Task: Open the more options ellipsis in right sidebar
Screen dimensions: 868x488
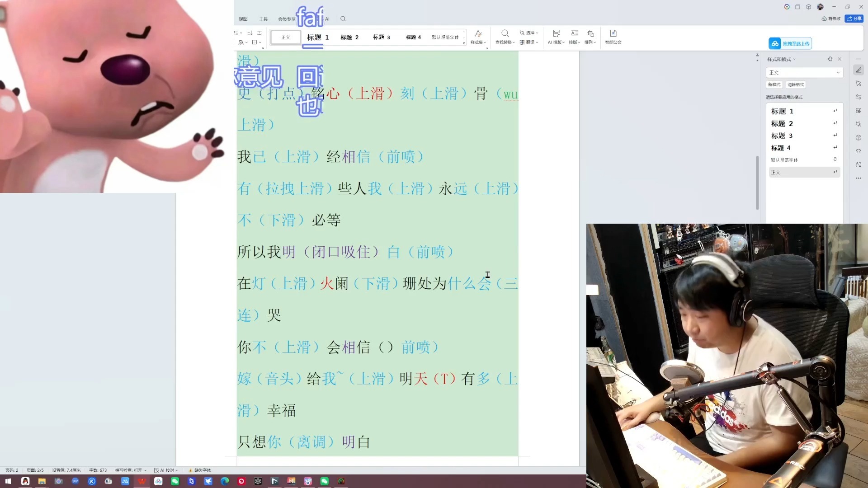Action: click(859, 178)
